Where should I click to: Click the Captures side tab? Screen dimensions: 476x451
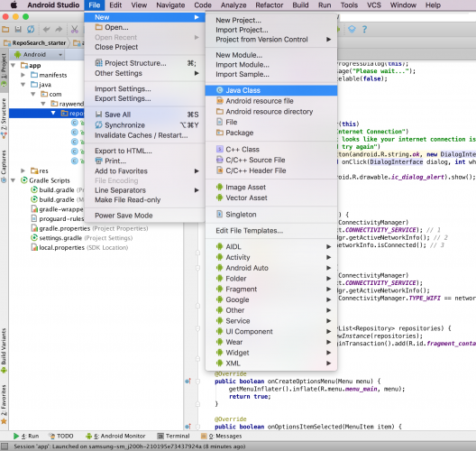click(x=4, y=166)
